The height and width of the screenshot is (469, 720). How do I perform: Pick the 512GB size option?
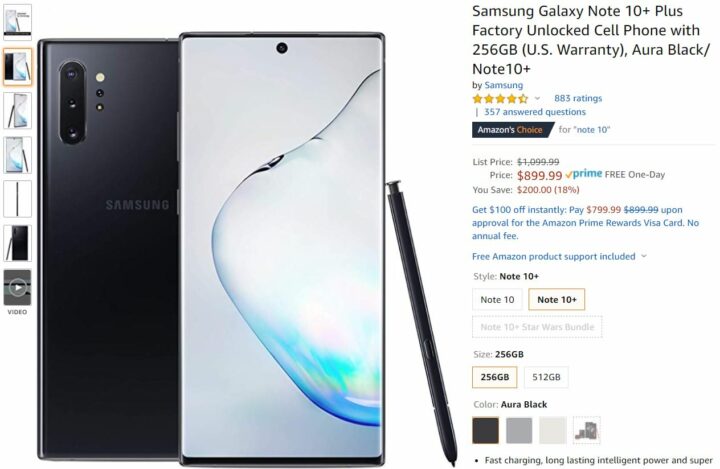[546, 377]
